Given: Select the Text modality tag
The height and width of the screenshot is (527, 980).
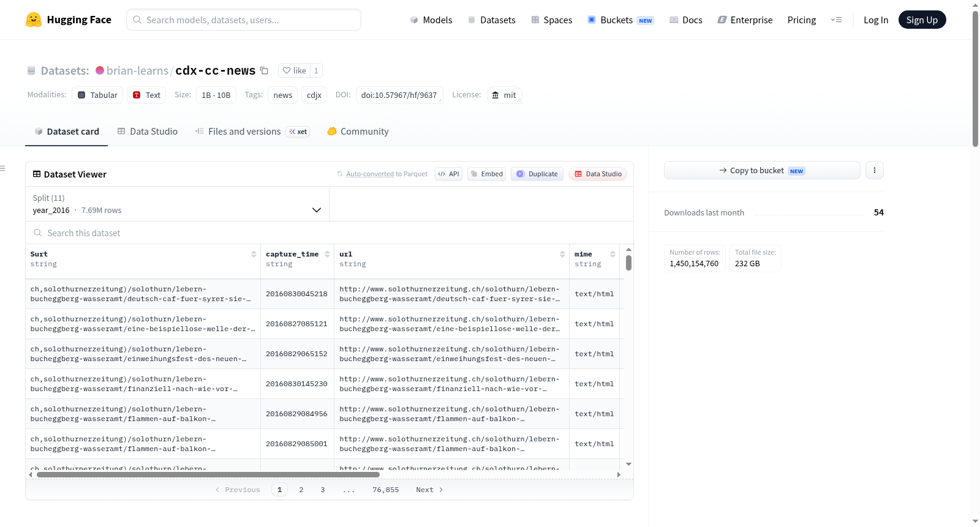Looking at the screenshot, I should pos(146,95).
